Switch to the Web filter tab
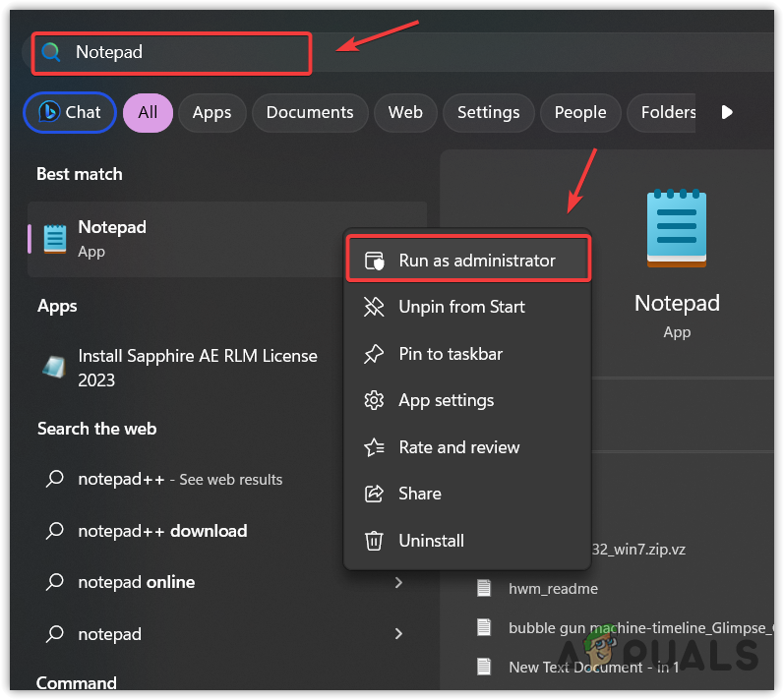This screenshot has width=784, height=700. [x=405, y=112]
